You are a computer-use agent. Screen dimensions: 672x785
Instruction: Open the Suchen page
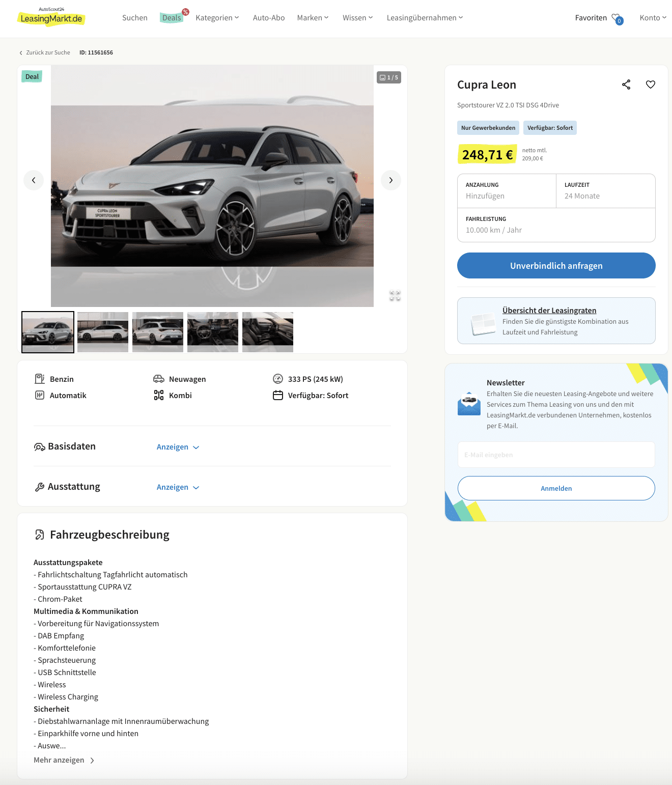(x=135, y=18)
